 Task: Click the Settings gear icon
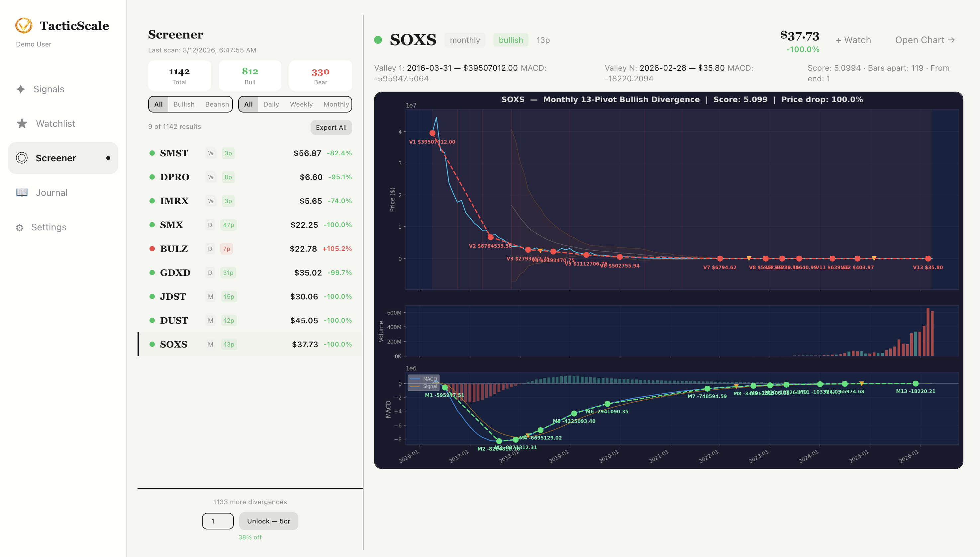point(20,228)
